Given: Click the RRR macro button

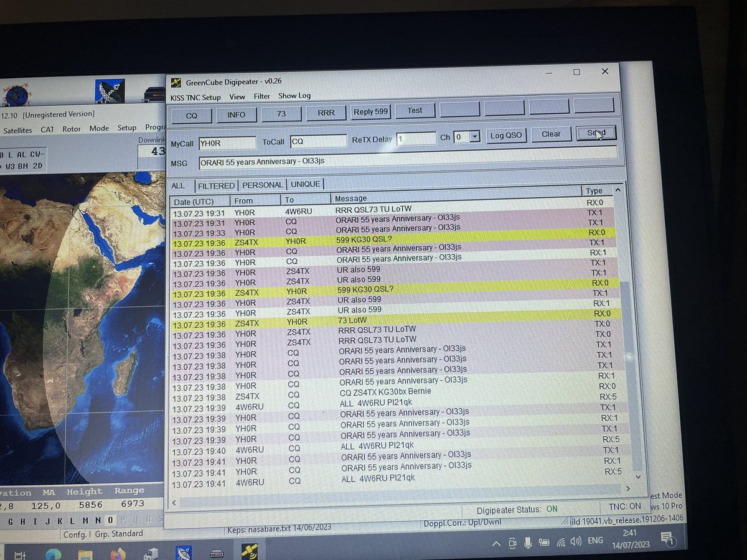Looking at the screenshot, I should [326, 113].
